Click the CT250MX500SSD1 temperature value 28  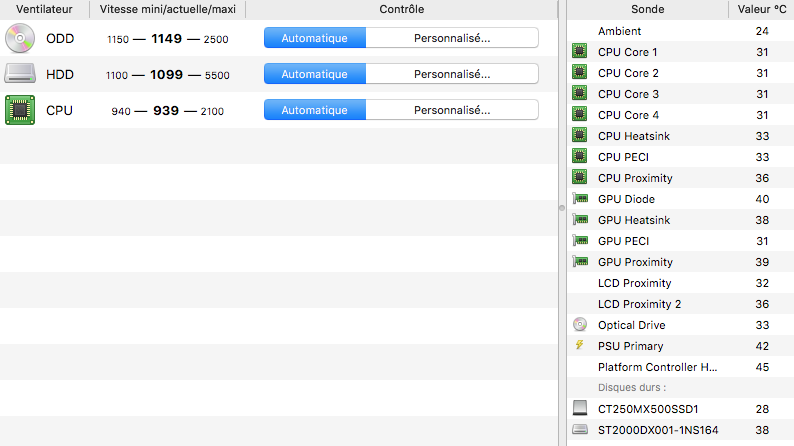pyautogui.click(x=762, y=409)
